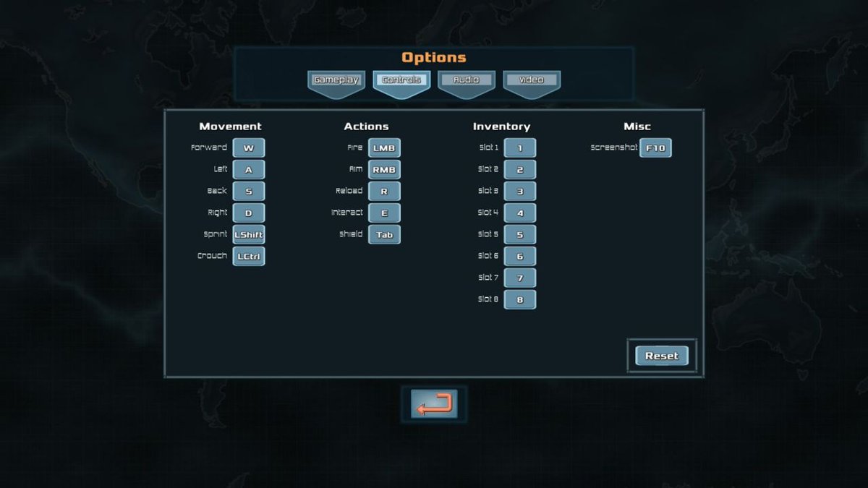Click the Shield label text
The height and width of the screenshot is (488, 868).
(x=351, y=234)
